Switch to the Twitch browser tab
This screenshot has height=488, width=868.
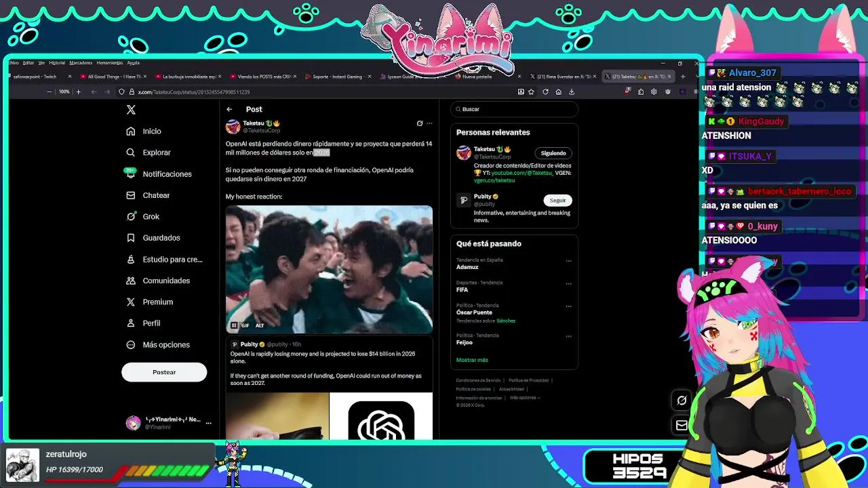(39, 77)
